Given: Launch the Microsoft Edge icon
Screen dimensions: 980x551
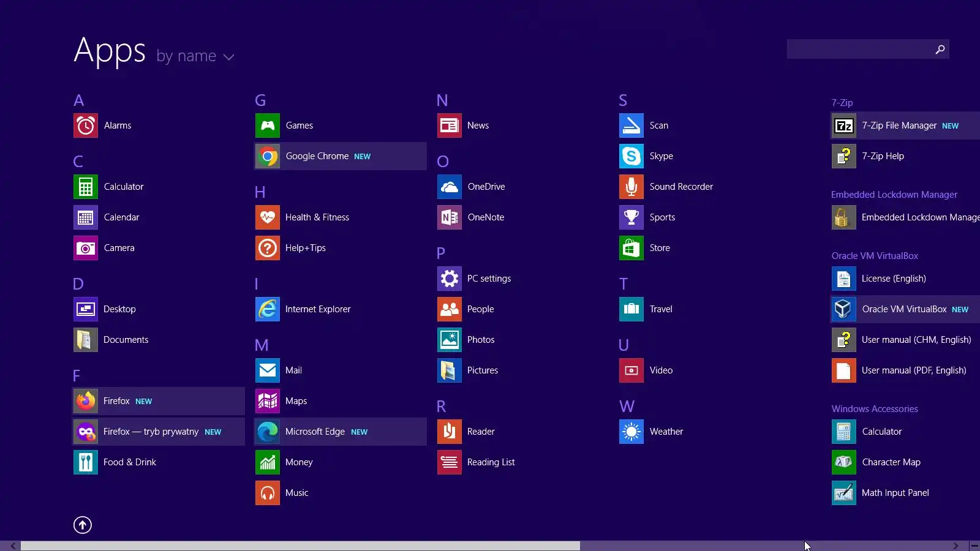Looking at the screenshot, I should pos(268,432).
